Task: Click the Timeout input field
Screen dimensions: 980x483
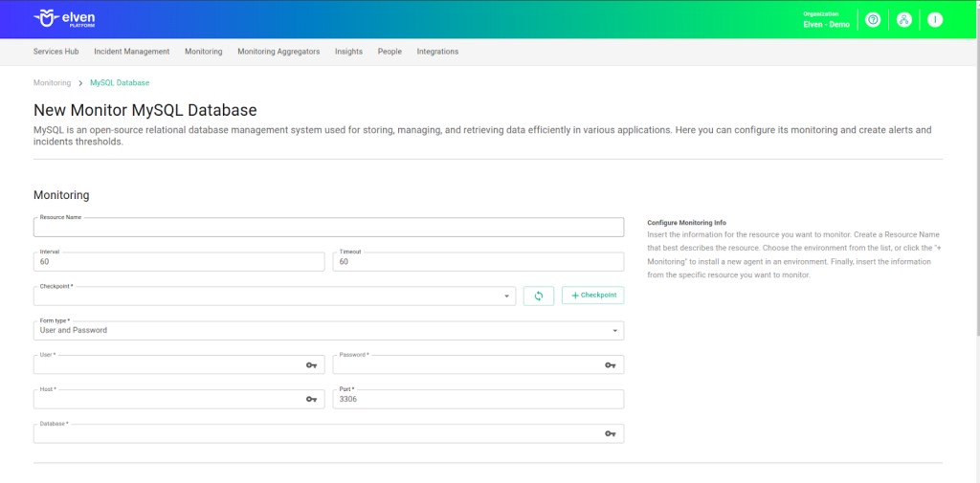Action: (478, 262)
